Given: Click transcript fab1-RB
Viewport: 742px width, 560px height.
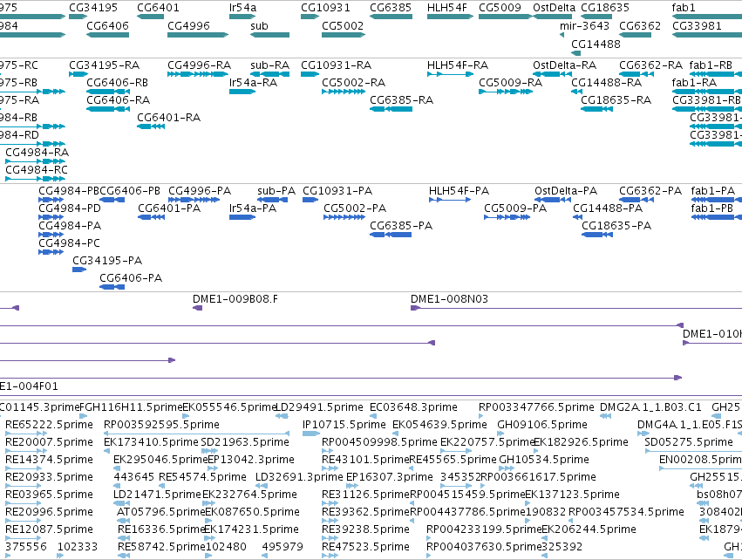Looking at the screenshot, I should click(716, 74).
